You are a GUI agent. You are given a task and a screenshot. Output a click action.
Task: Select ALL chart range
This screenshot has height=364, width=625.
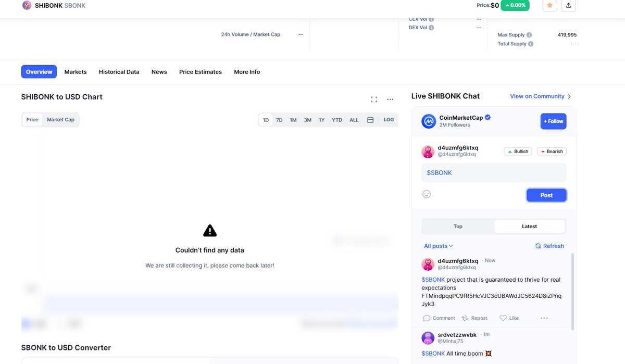pyautogui.click(x=354, y=120)
